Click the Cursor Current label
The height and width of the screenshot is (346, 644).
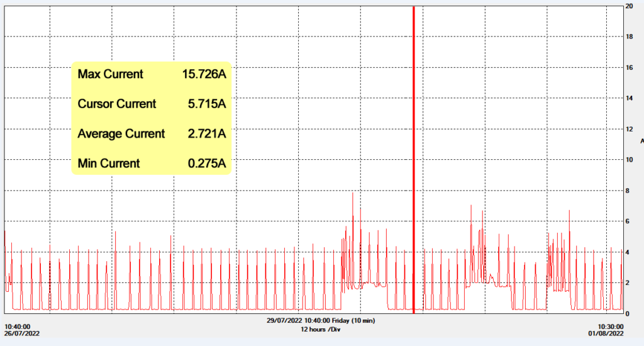click(116, 104)
